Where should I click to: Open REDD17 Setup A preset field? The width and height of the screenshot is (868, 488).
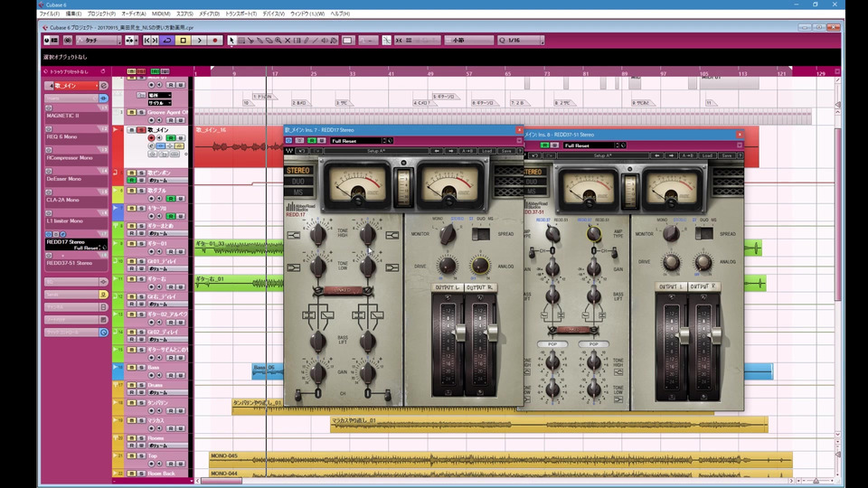[375, 151]
